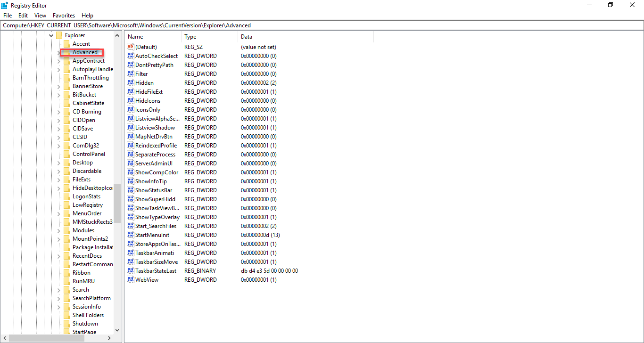Expand the CD Burning key
The height and width of the screenshot is (343, 644).
click(x=58, y=112)
